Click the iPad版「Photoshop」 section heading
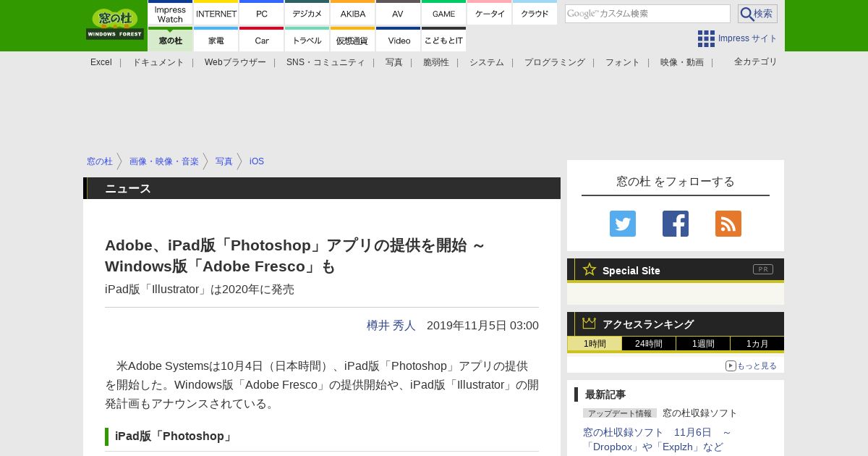 coord(174,436)
